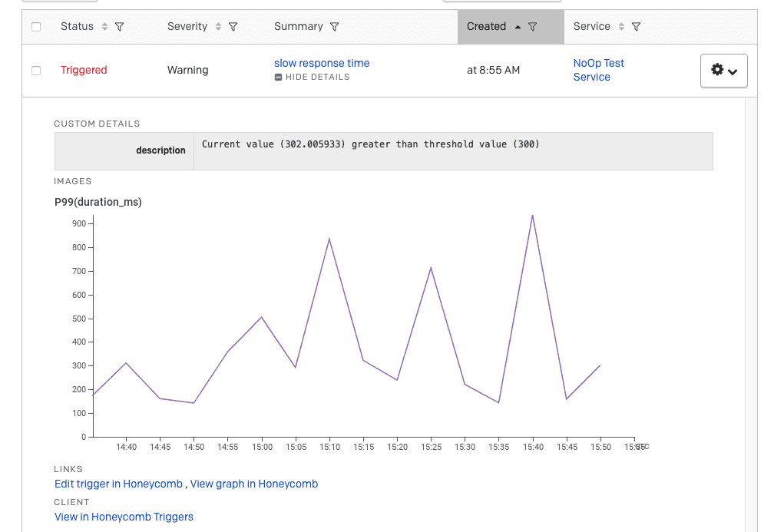This screenshot has height=532, width=774.
Task: Open the Service column filter funnel
Action: coord(636,27)
